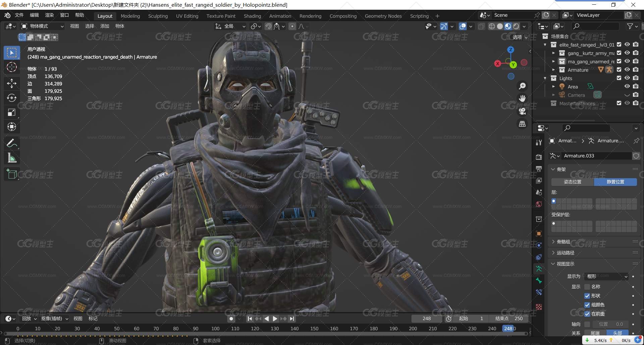Switch to material preview shading
This screenshot has height=345, width=644.
click(508, 26)
